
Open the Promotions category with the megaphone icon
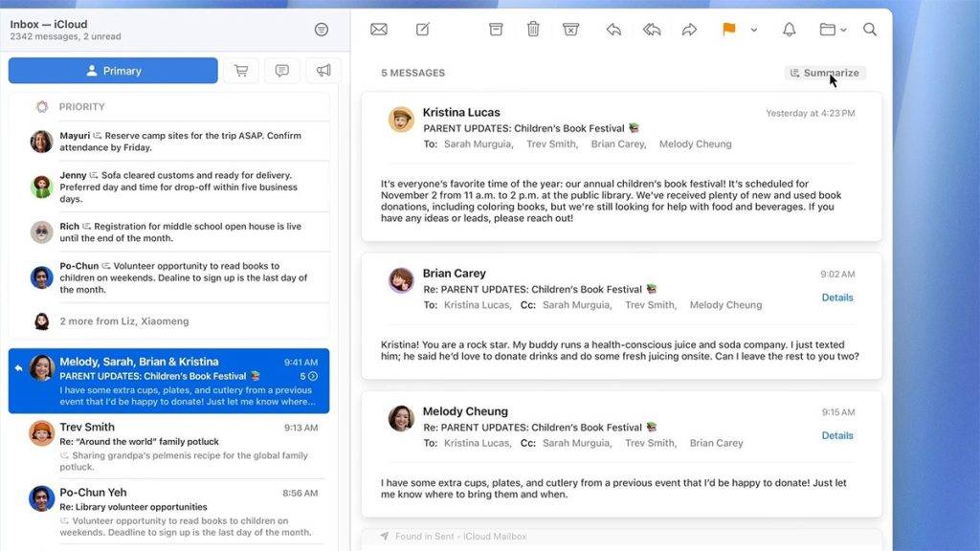click(x=323, y=70)
